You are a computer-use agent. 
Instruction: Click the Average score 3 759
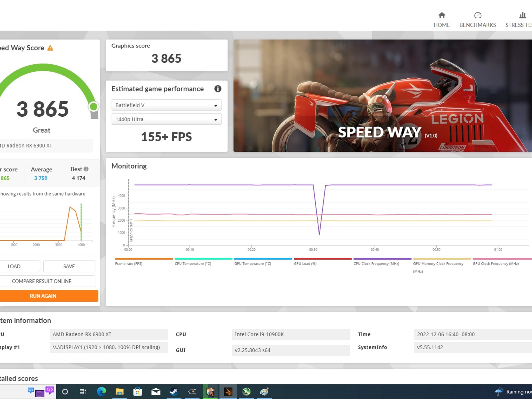(x=41, y=178)
